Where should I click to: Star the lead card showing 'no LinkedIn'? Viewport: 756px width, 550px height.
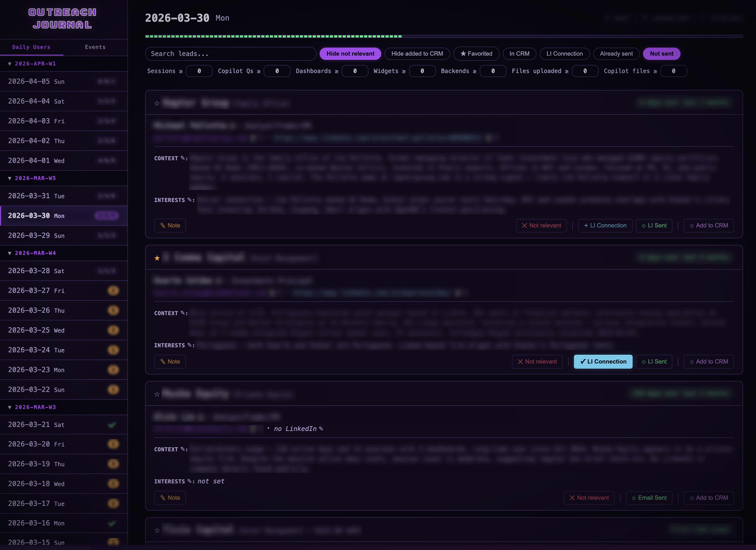click(157, 394)
